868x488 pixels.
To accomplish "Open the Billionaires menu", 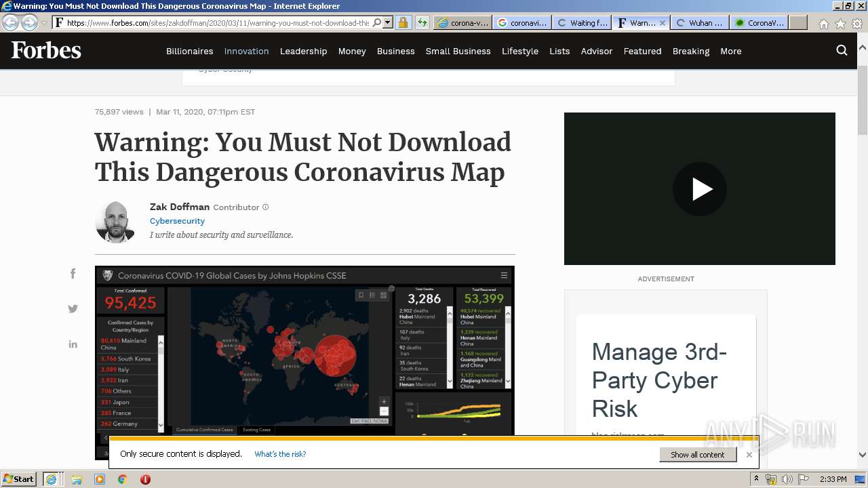I will [x=189, y=51].
